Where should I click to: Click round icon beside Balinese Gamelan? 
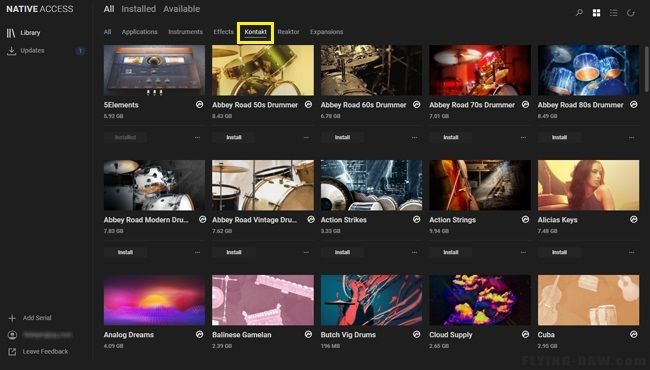pos(308,334)
